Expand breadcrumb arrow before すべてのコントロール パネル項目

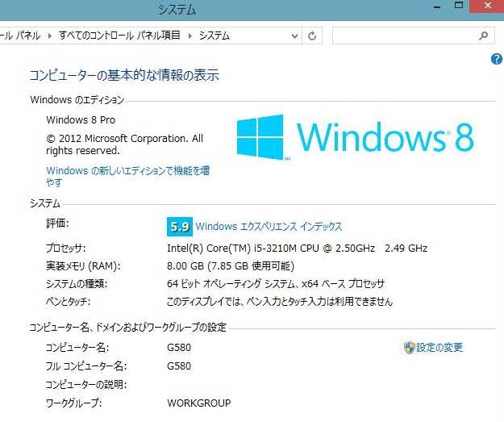pyautogui.click(x=49, y=36)
